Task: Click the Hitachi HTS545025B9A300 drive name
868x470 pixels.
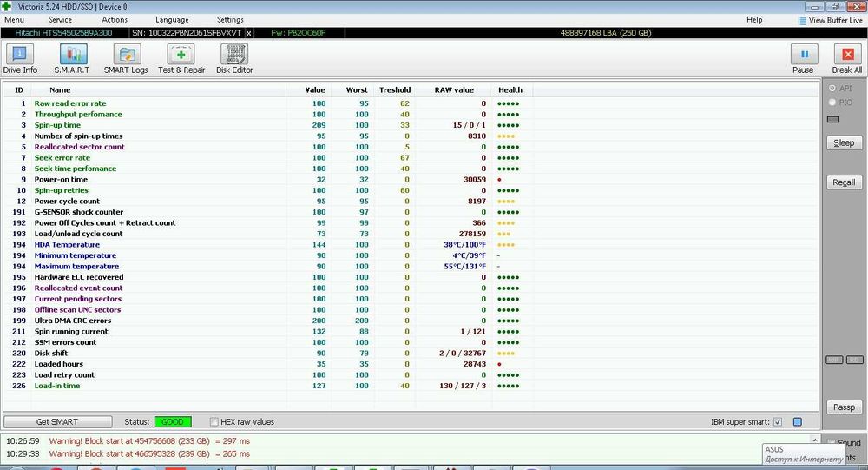Action: 63,33
